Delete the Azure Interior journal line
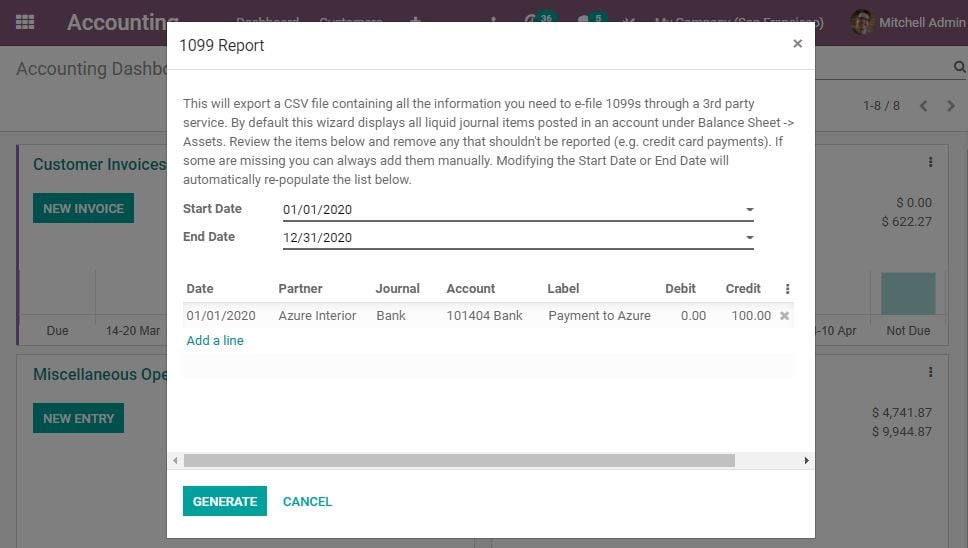 click(784, 316)
